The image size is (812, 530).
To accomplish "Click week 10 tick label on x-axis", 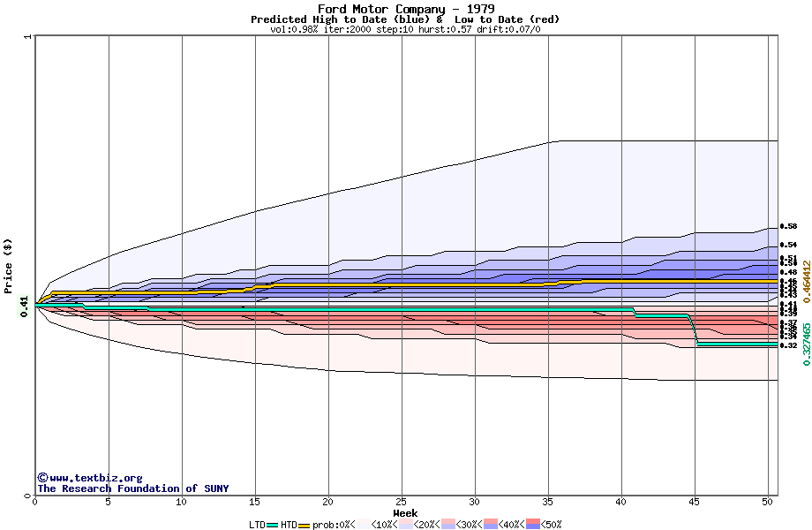I will tap(181, 502).
